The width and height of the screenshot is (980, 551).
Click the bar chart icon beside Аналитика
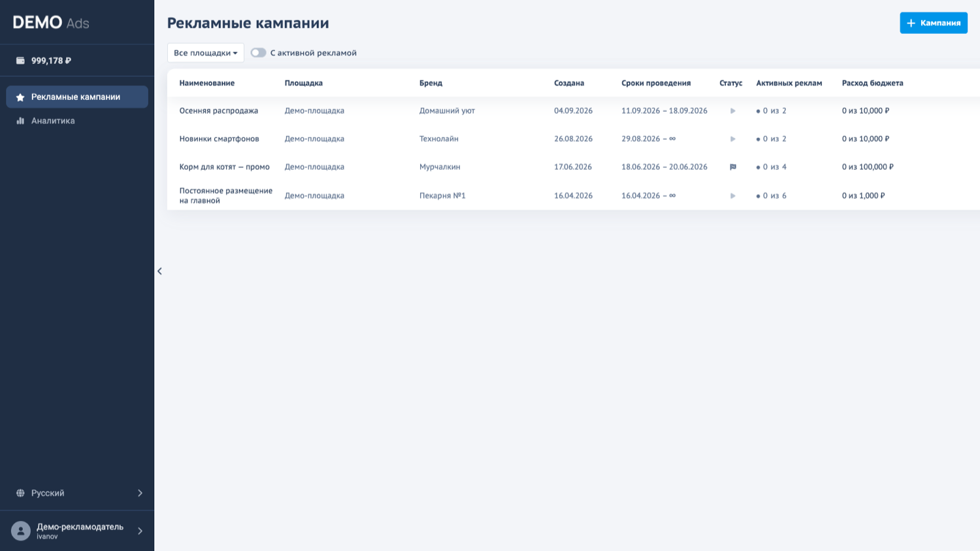tap(20, 121)
